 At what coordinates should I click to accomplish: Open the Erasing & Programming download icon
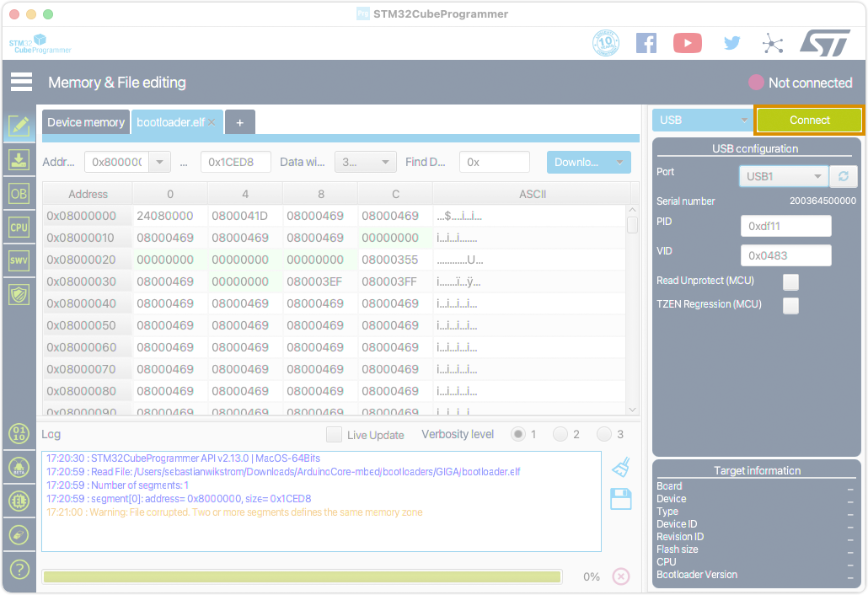pos(19,160)
